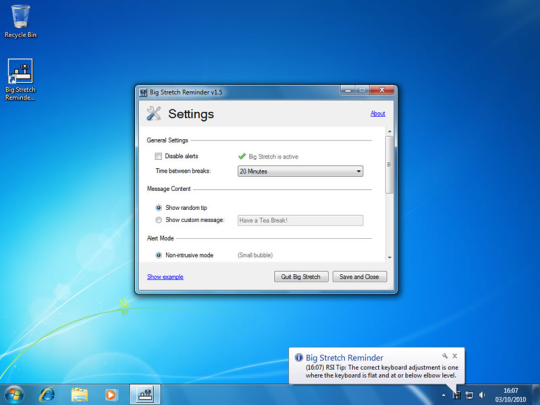Click the Big Stretch Reminder balloon title
The width and height of the screenshot is (540, 405).
click(344, 357)
